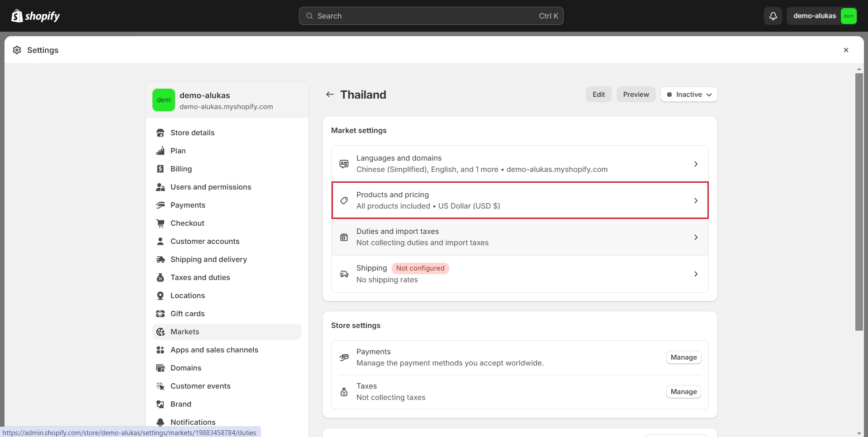Go to Taxes and duties settings

click(x=200, y=277)
